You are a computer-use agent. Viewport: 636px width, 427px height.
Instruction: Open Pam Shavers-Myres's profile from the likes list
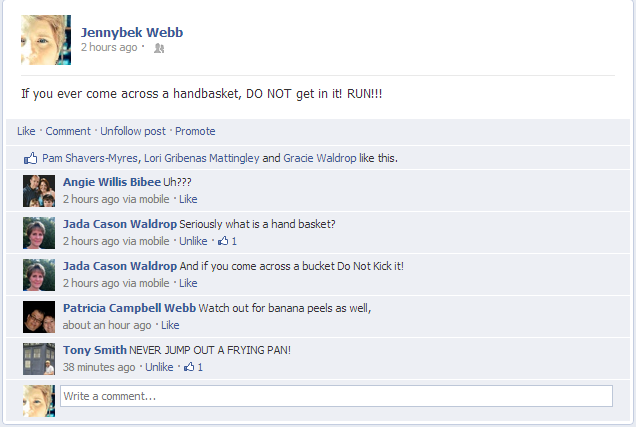90,158
